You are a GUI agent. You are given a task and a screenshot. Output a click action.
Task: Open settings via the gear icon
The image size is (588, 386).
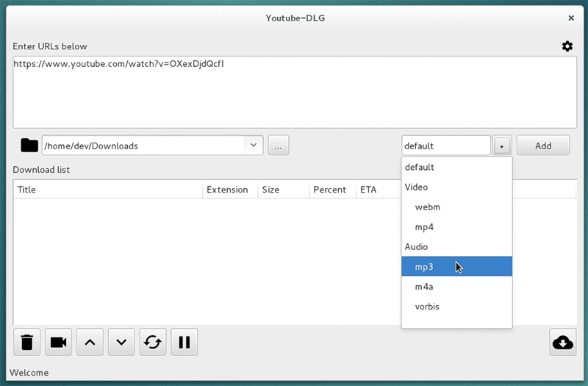tap(567, 46)
